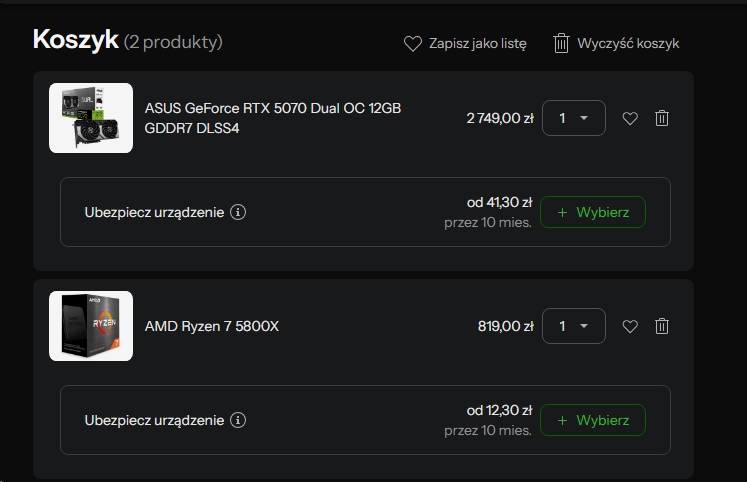Screen dimensions: 747x482
Task: Delete AMD Ryzen 7 5800X with trash icon
Action: 661,326
